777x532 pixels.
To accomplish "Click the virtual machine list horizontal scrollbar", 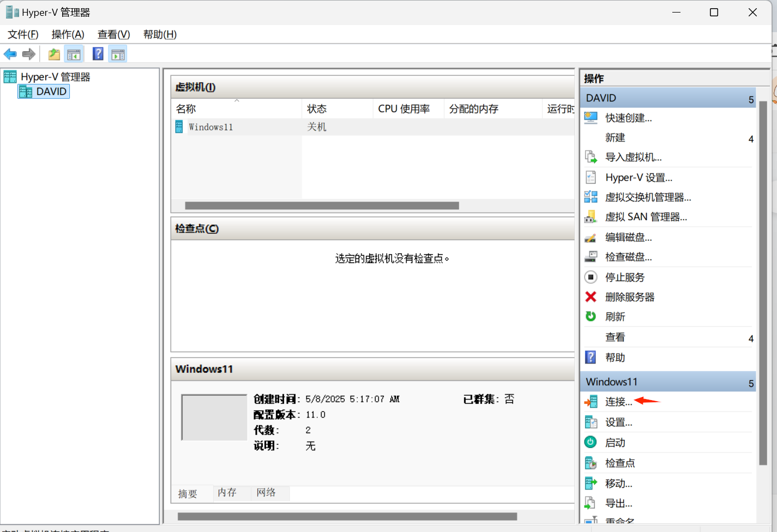I will tap(322, 205).
